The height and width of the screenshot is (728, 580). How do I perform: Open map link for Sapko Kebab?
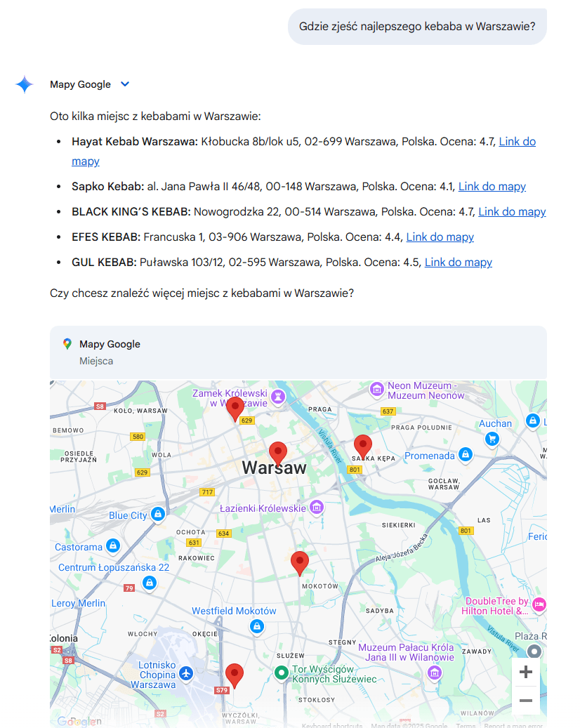pyautogui.click(x=492, y=187)
